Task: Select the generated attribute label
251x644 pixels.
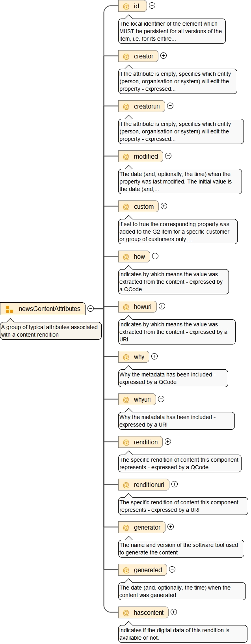Action: coord(148,570)
